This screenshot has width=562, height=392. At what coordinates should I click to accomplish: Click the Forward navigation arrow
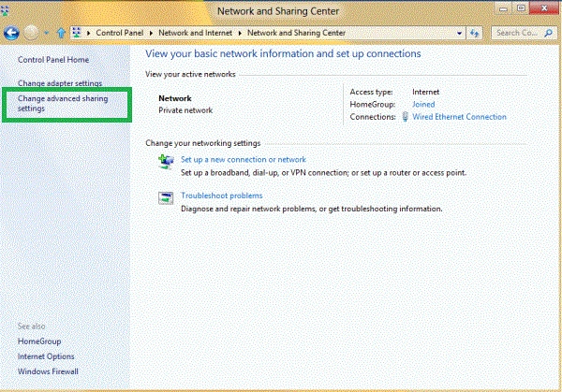[x=31, y=34]
